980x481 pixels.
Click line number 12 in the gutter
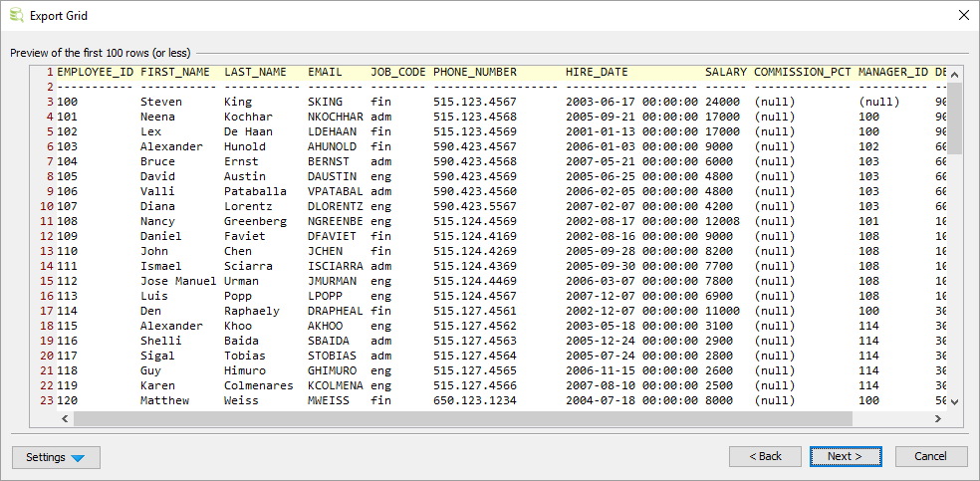click(46, 236)
